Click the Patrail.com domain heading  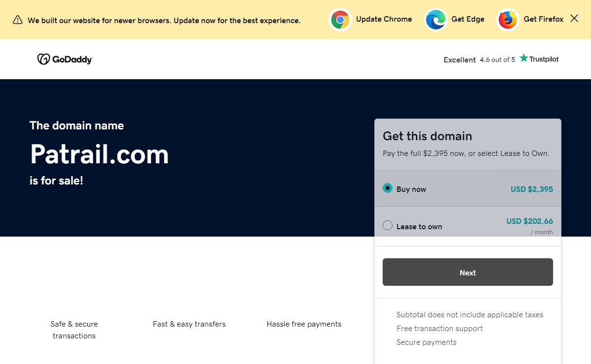point(99,154)
